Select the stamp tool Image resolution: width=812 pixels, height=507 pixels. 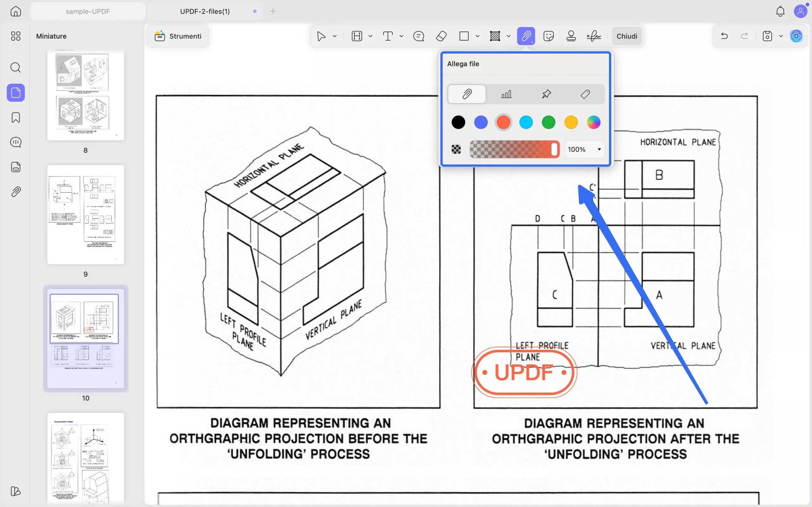[571, 36]
